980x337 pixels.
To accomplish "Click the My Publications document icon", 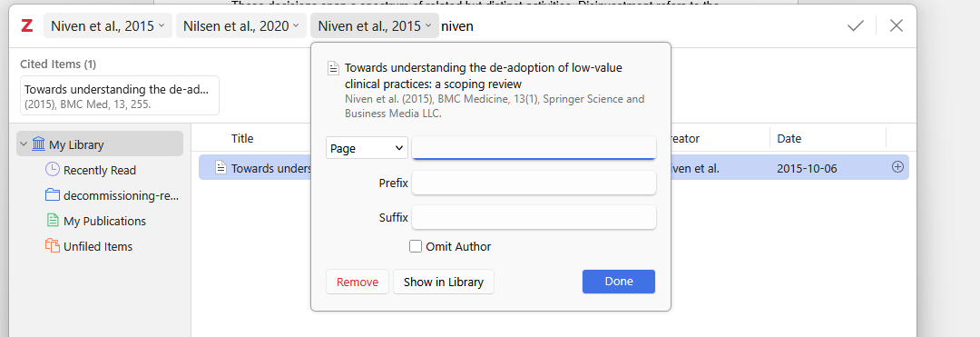I will click(53, 221).
